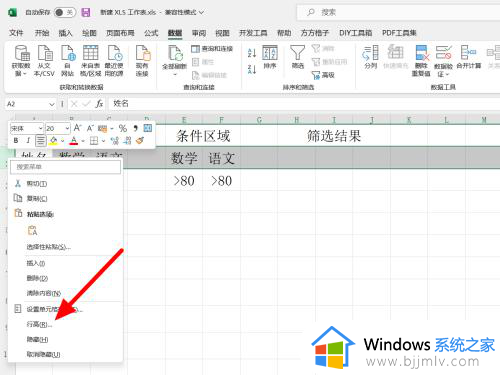Pick the red font color button
The width and height of the screenshot is (500, 375).
pyautogui.click(x=74, y=141)
